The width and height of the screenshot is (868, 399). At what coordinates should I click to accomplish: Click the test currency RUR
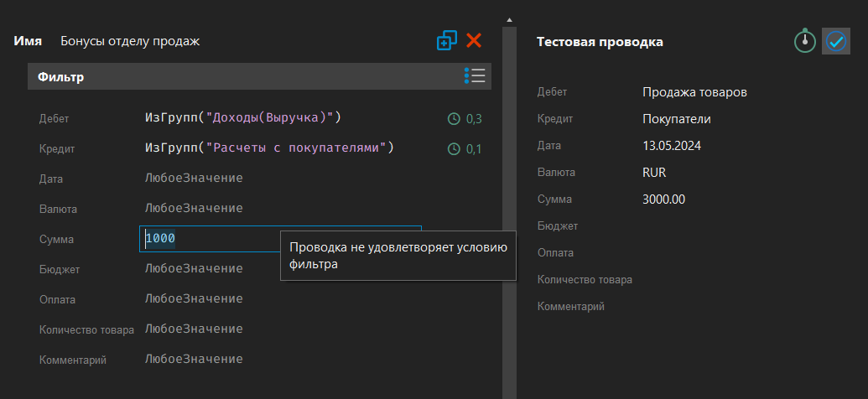pos(654,173)
